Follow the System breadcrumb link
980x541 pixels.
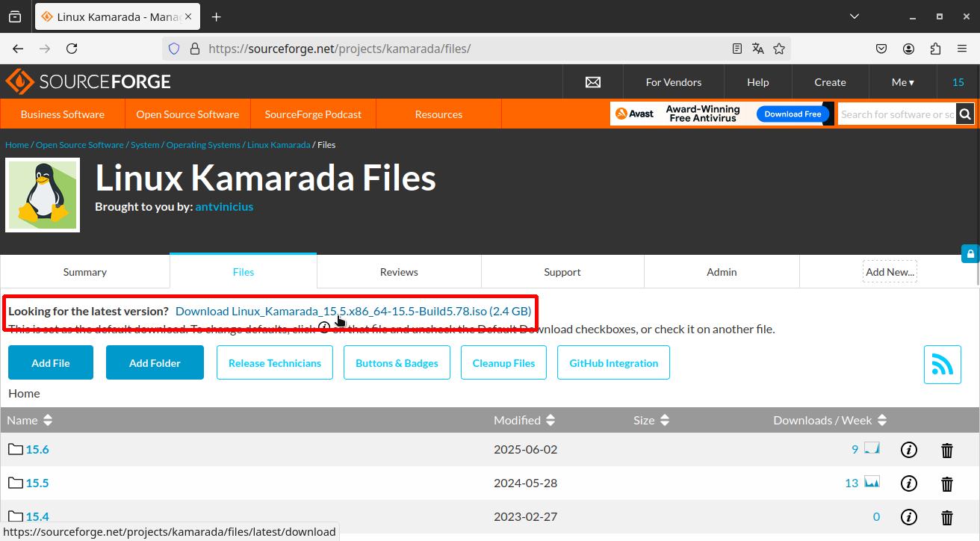145,145
